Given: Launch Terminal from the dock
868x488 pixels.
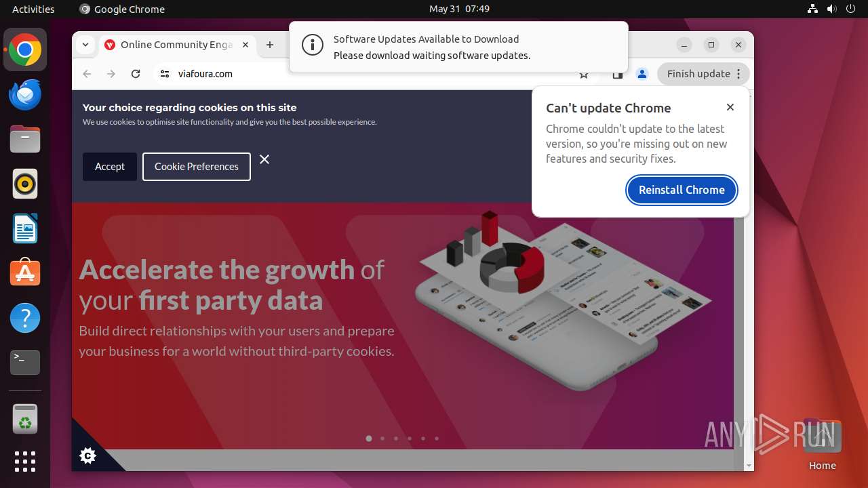Looking at the screenshot, I should 25,363.
